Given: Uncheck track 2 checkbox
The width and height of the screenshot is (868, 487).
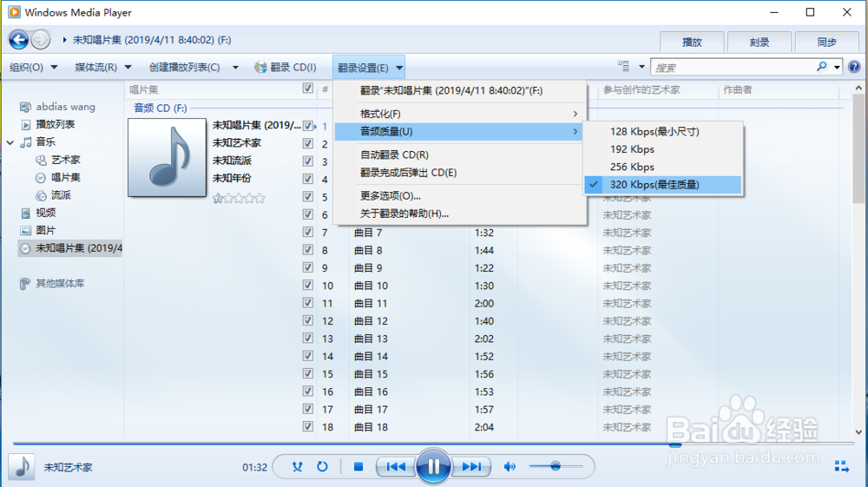Looking at the screenshot, I should coord(308,143).
